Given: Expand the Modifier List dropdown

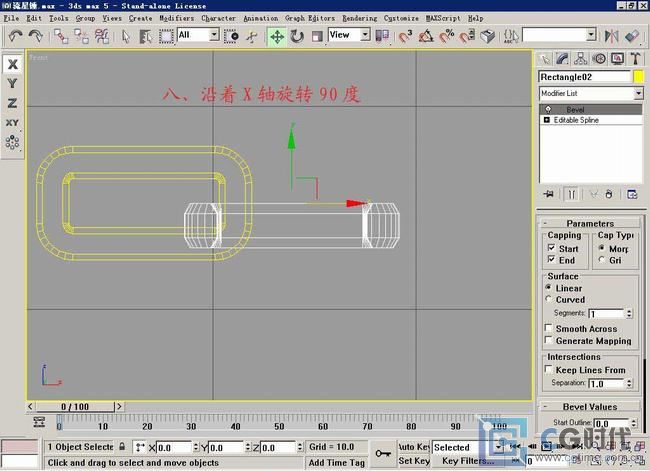Looking at the screenshot, I should click(x=638, y=93).
